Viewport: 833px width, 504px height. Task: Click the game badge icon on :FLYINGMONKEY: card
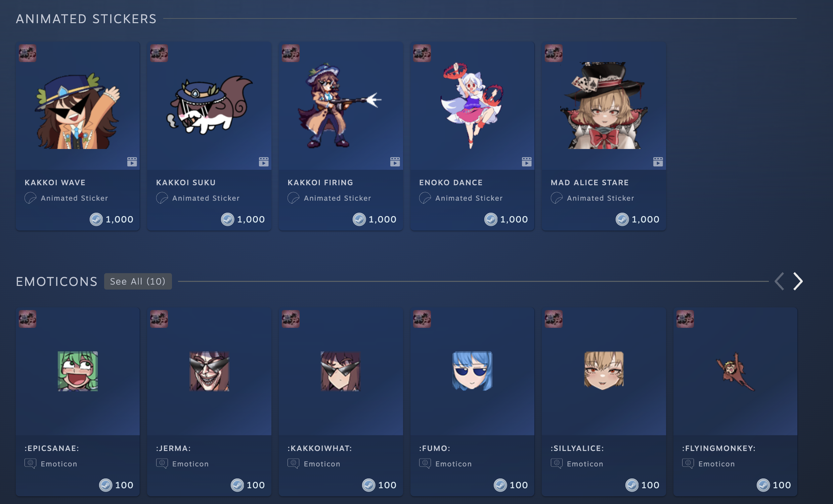685,319
